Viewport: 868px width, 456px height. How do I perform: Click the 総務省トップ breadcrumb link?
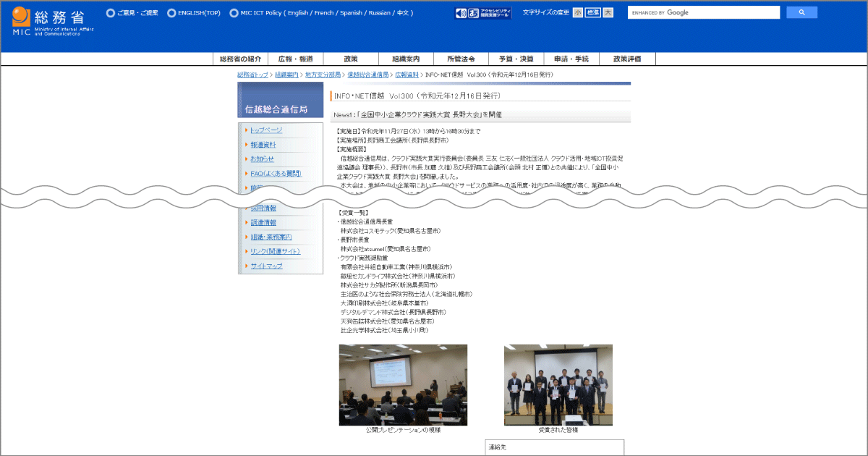252,75
